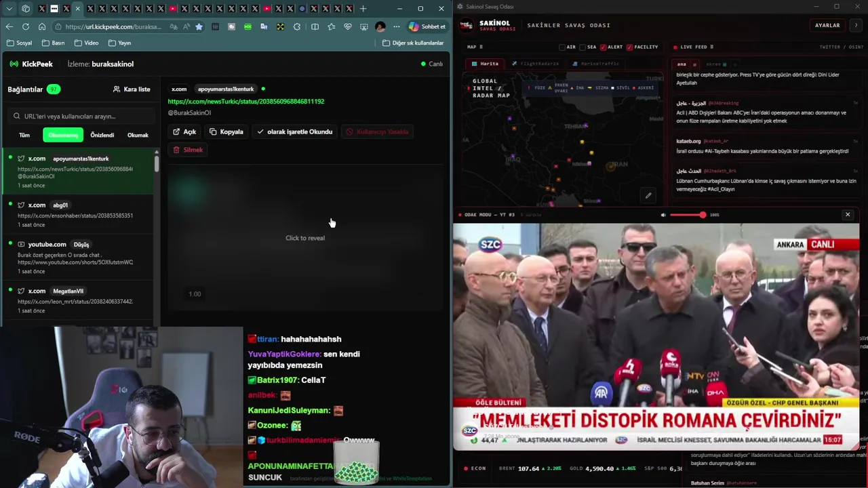Open the Favorites star-list icon in toolbar
868x488 pixels.
point(331,26)
